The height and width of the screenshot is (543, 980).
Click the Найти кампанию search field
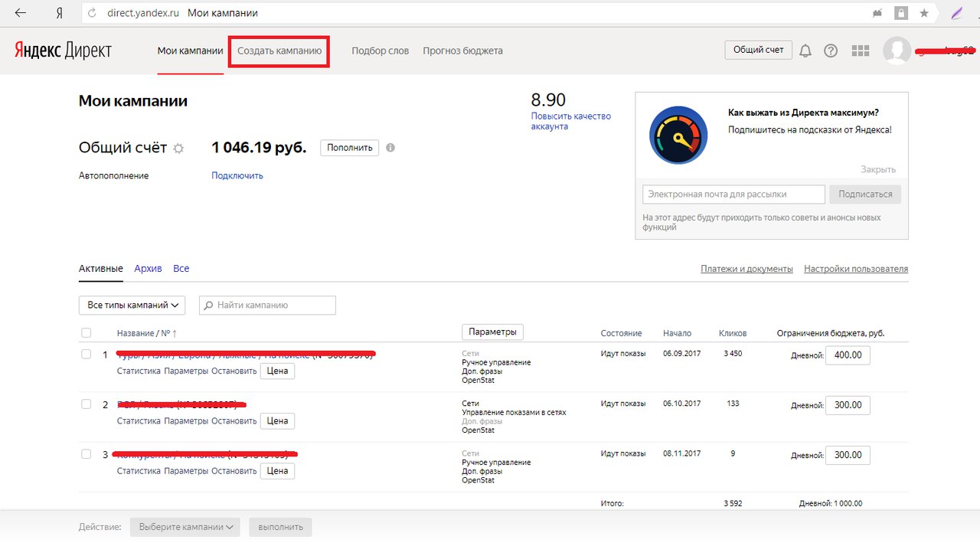pyautogui.click(x=267, y=305)
